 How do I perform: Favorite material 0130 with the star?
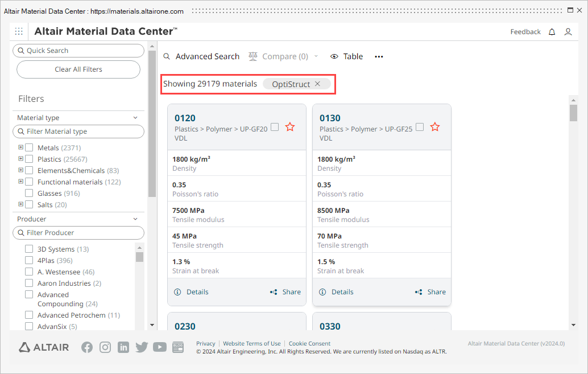tap(435, 127)
